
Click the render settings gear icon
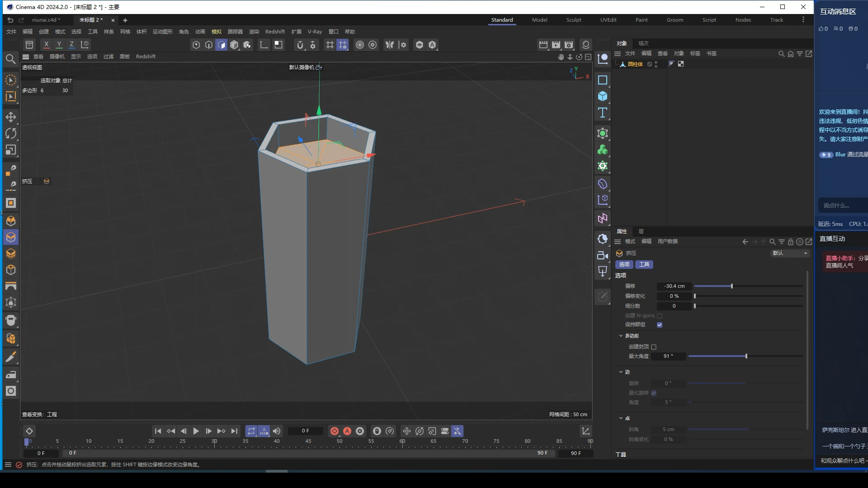(568, 45)
